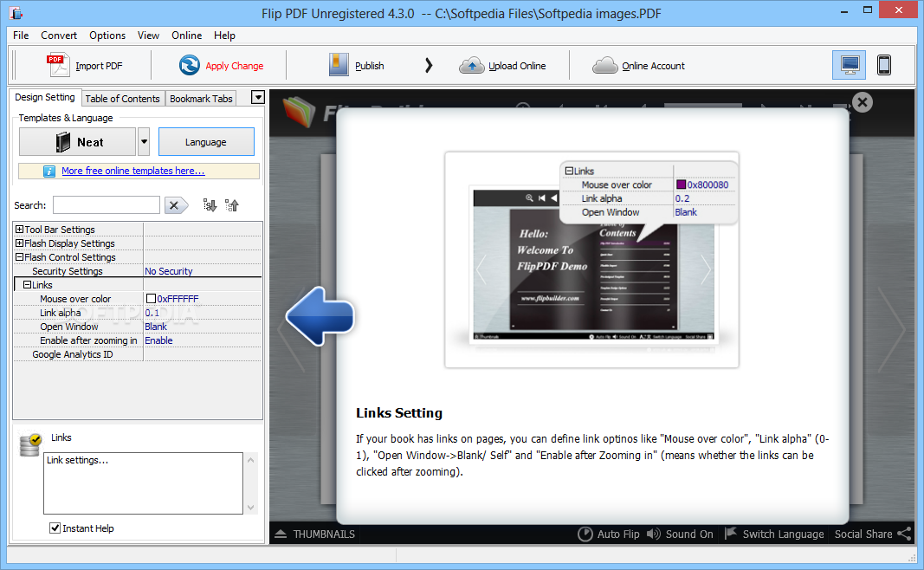Click the Sound On speaker icon
Screen dimensions: 924x570
coord(654,534)
